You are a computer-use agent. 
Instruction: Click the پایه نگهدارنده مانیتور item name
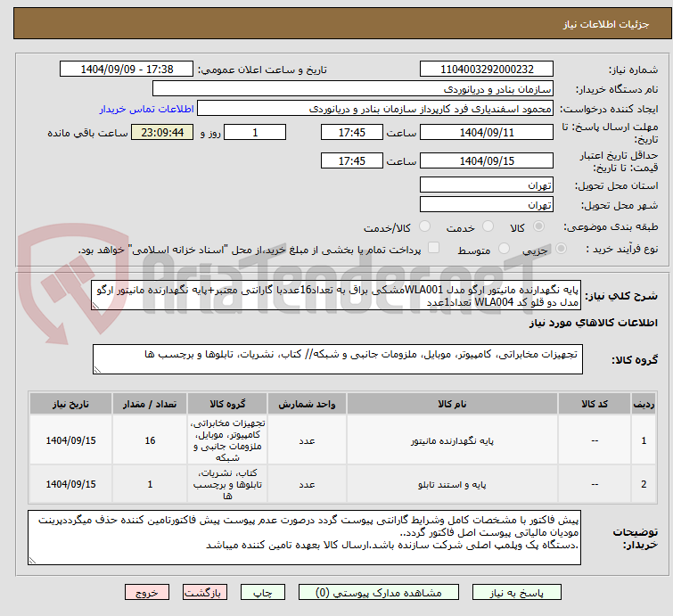452,441
